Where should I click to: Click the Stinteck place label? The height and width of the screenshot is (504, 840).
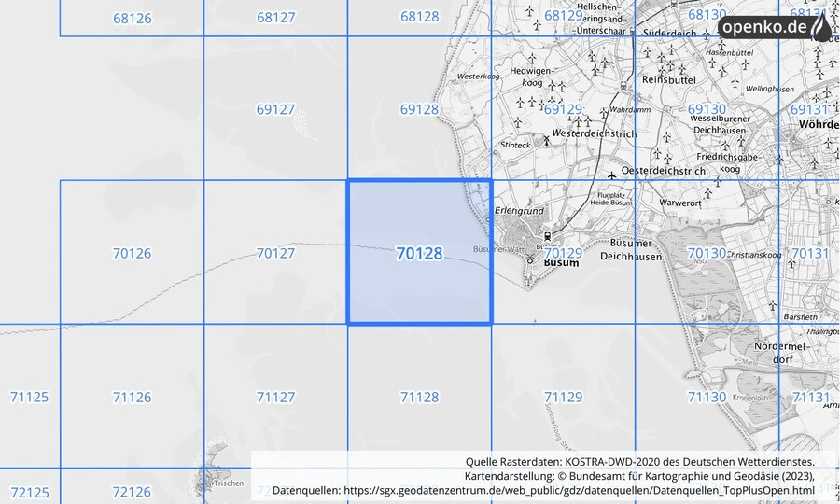point(515,145)
